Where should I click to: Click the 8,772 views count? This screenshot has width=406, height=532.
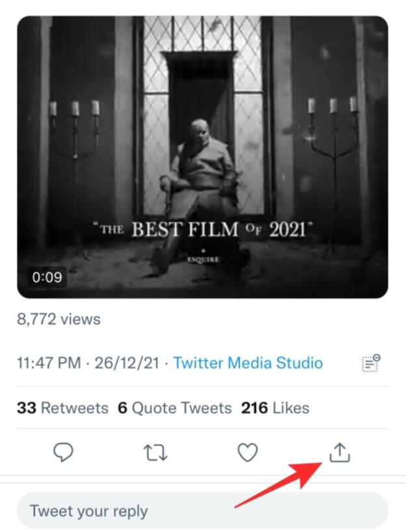[x=59, y=319]
